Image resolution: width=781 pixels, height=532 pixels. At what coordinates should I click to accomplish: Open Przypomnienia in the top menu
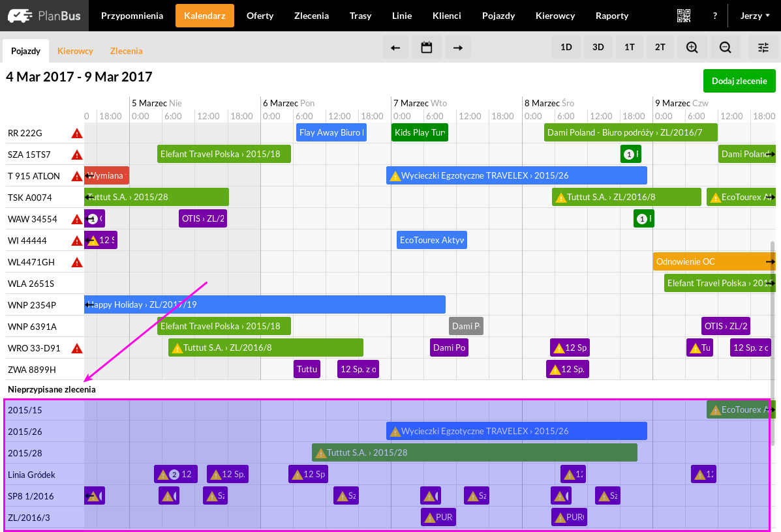(132, 16)
